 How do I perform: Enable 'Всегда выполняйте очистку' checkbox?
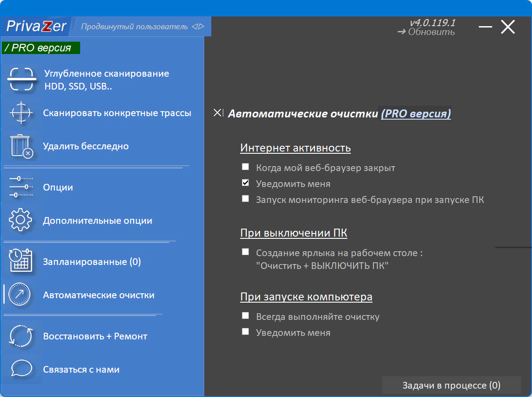coord(245,316)
